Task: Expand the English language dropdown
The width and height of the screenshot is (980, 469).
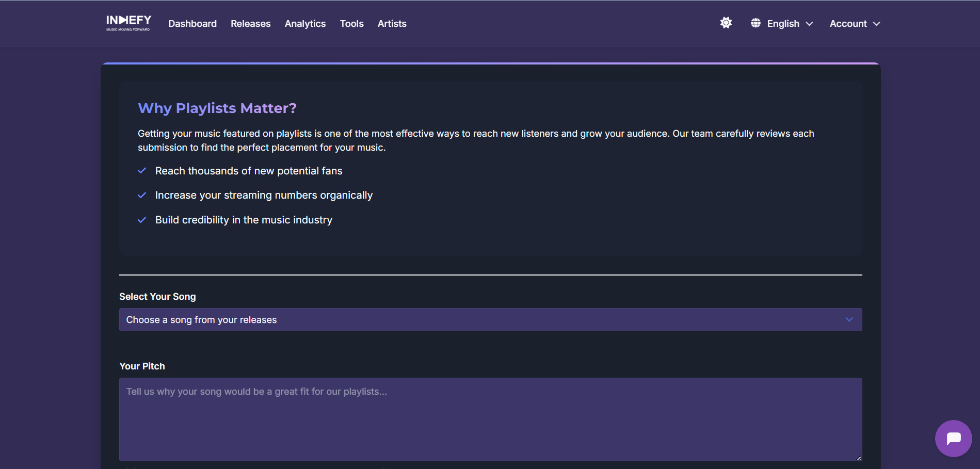Action: pyautogui.click(x=790, y=24)
